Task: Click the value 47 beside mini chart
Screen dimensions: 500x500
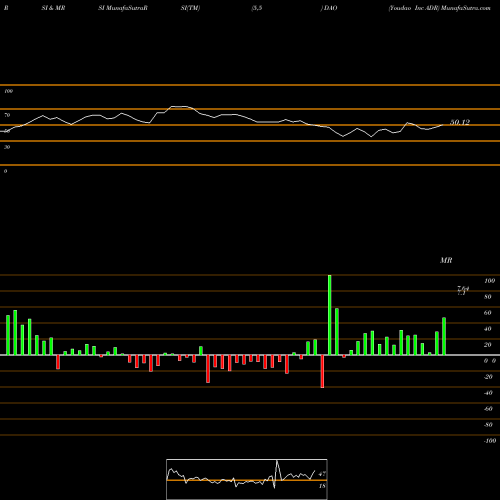Action: [x=322, y=474]
